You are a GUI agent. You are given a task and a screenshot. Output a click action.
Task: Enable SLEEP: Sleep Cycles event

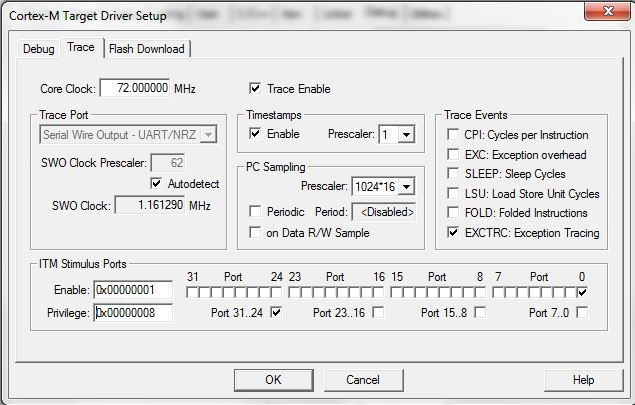pos(453,173)
